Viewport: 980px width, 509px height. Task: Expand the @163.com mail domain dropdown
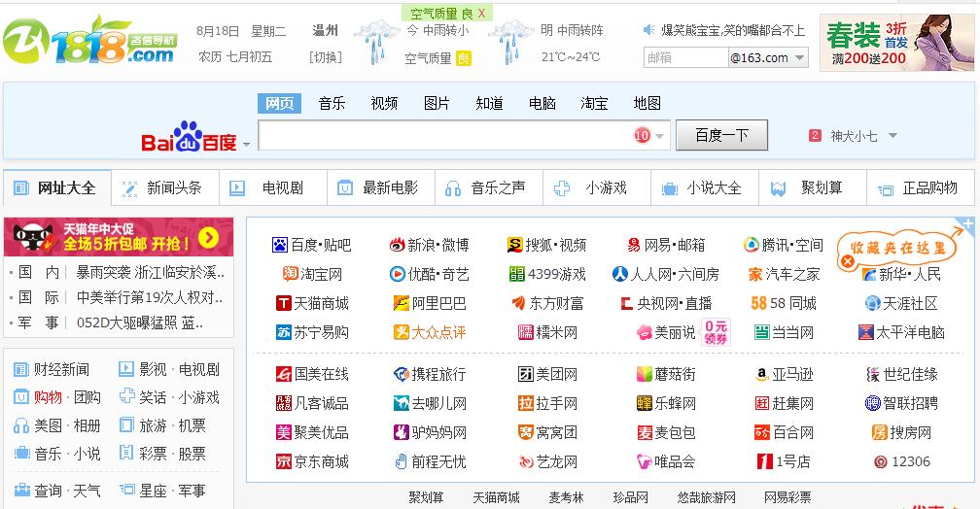799,58
